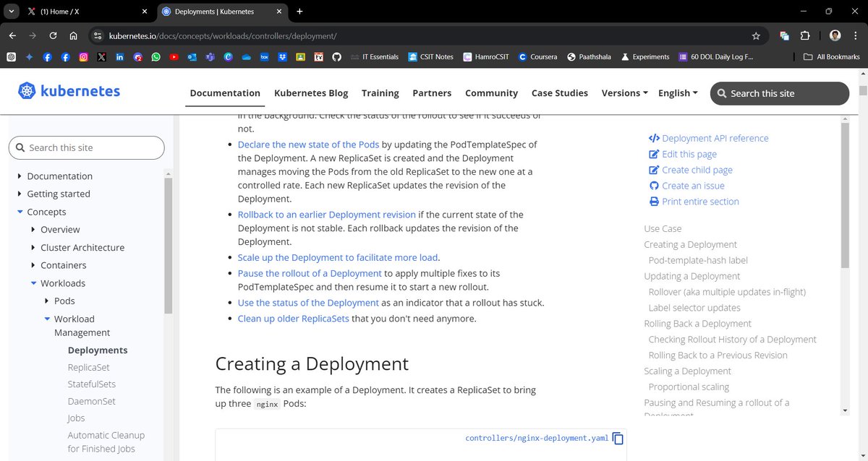Focus the header 'Search this site' field
The image size is (868, 461).
click(780, 93)
